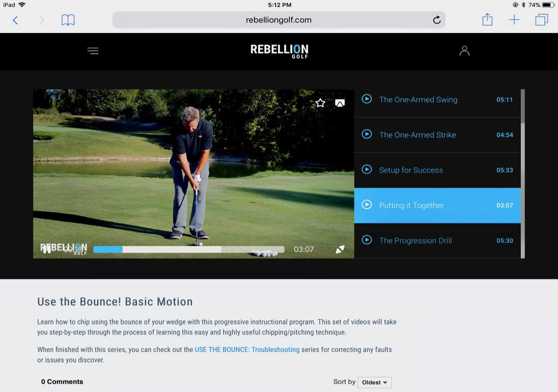Viewport: 558px width, 392px height.
Task: Play The One-Armed Swing video
Action: [x=437, y=99]
